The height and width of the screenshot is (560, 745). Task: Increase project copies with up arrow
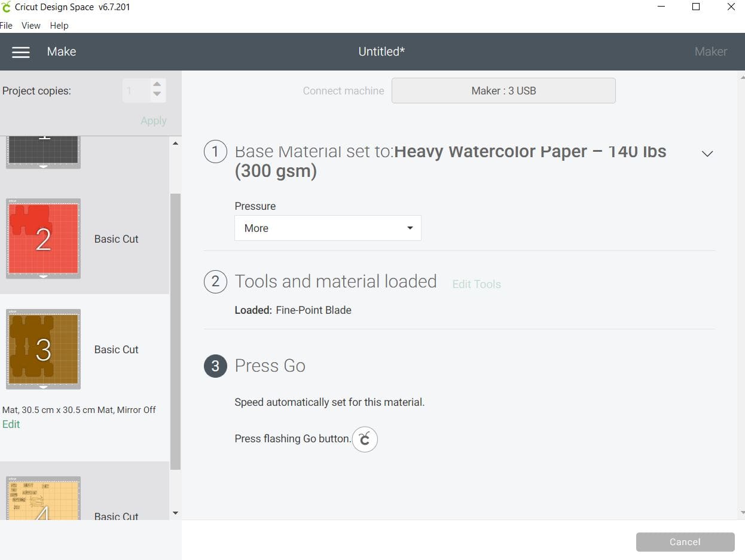[157, 84]
